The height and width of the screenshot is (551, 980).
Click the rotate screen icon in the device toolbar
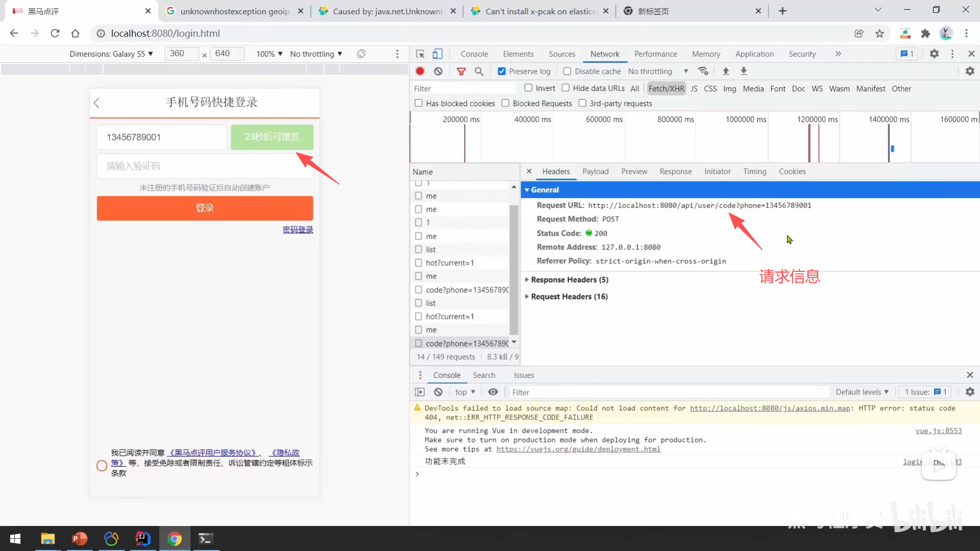point(361,54)
